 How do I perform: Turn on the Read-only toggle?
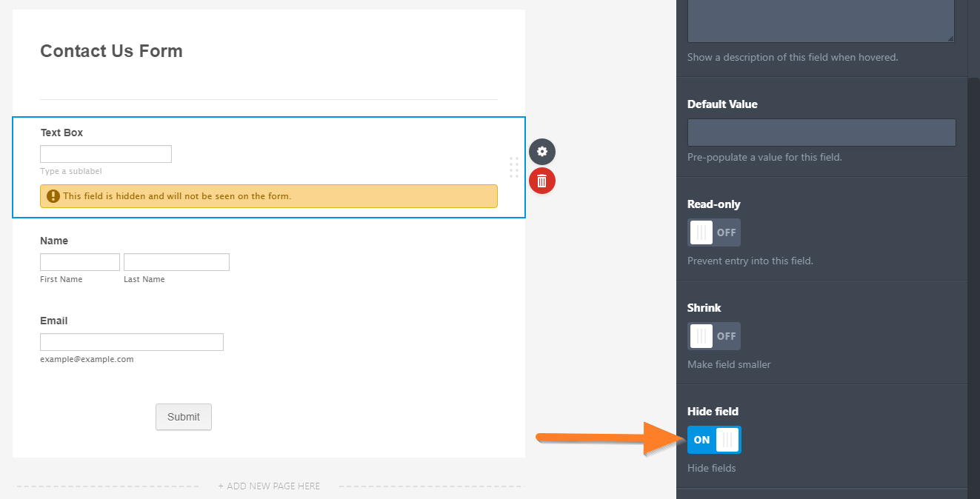(x=713, y=232)
